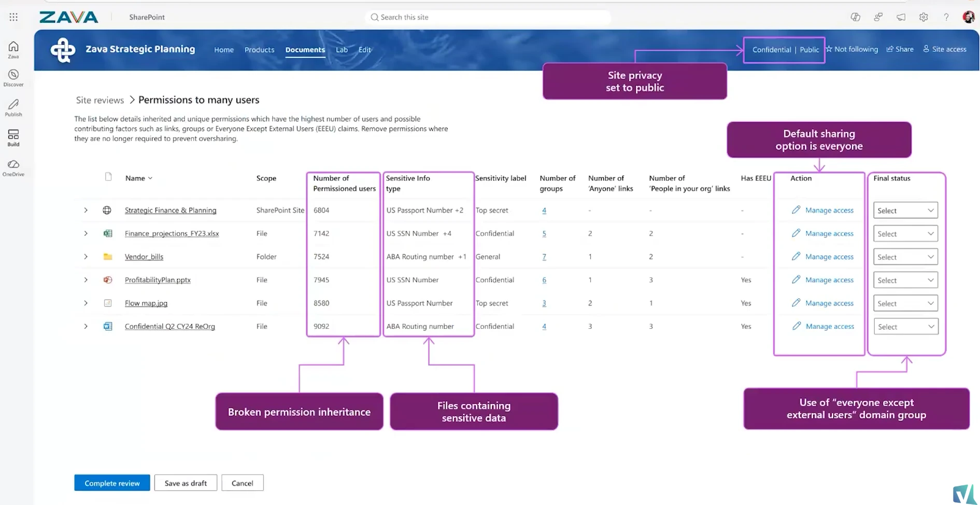Viewport: 980px width, 505px height.
Task: Expand the Finance_projections_FY23.xlsx row
Action: (86, 233)
